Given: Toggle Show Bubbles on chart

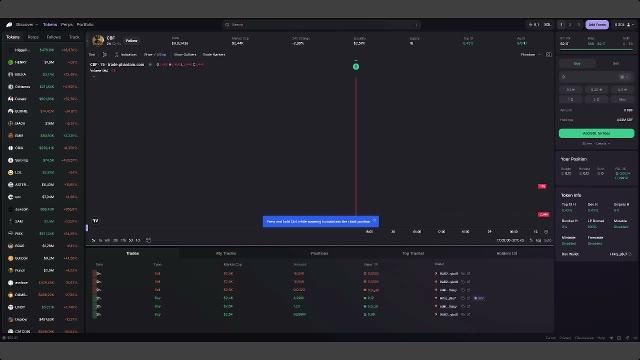Looking at the screenshot, I should pyautogui.click(x=184, y=55).
